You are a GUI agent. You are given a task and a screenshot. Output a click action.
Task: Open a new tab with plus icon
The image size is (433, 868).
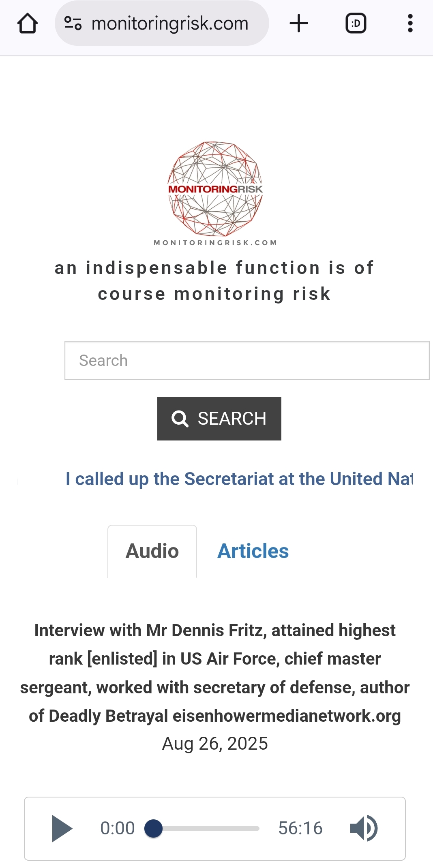[x=299, y=24]
